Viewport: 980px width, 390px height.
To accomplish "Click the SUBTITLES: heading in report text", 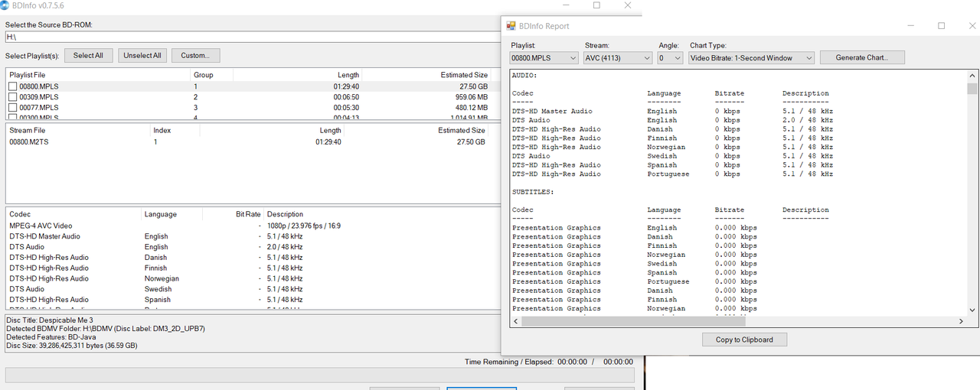I will (533, 192).
